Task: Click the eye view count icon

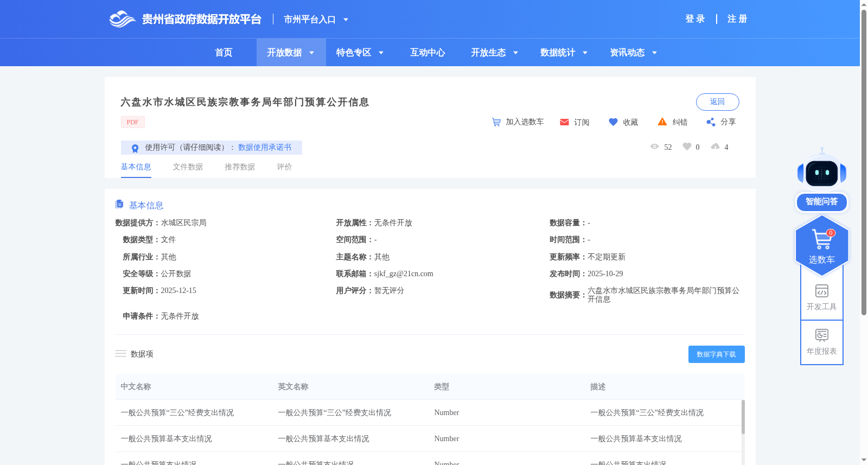Action: (655, 146)
